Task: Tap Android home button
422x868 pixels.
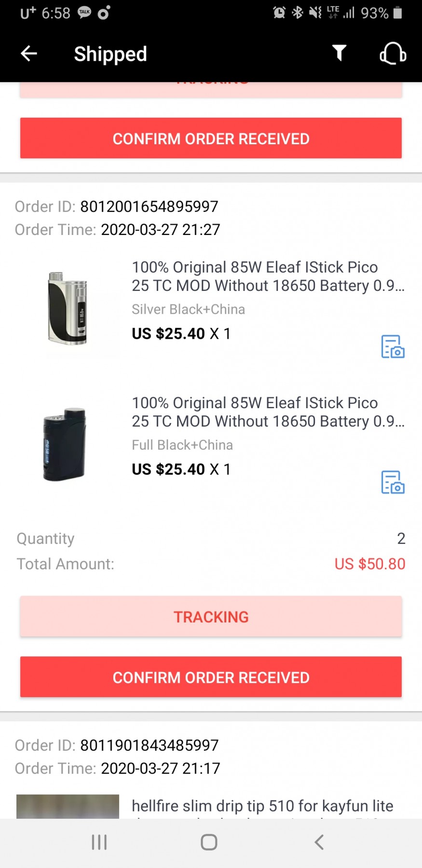Action: click(209, 842)
